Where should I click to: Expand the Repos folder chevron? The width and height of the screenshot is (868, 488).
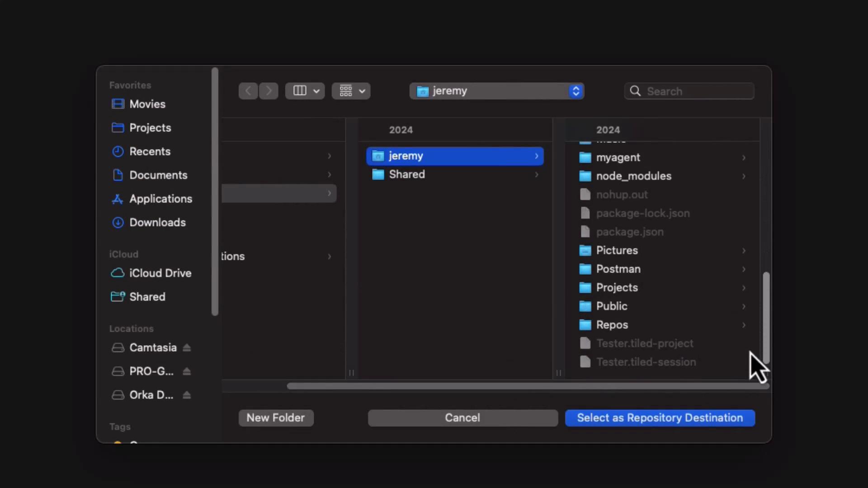coord(744,325)
